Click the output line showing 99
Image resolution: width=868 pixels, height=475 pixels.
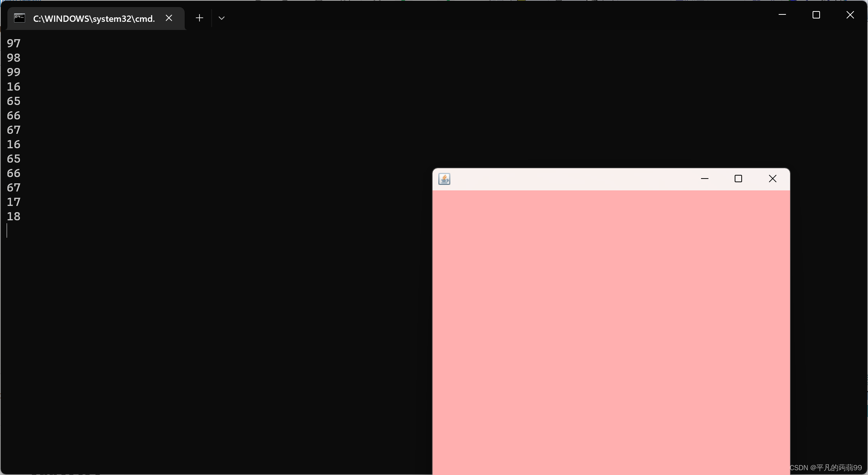[14, 72]
